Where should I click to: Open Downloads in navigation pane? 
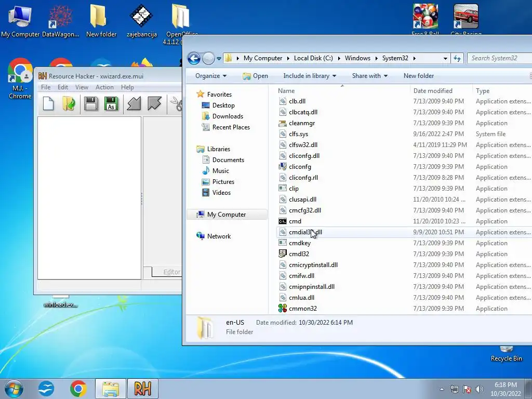[228, 116]
